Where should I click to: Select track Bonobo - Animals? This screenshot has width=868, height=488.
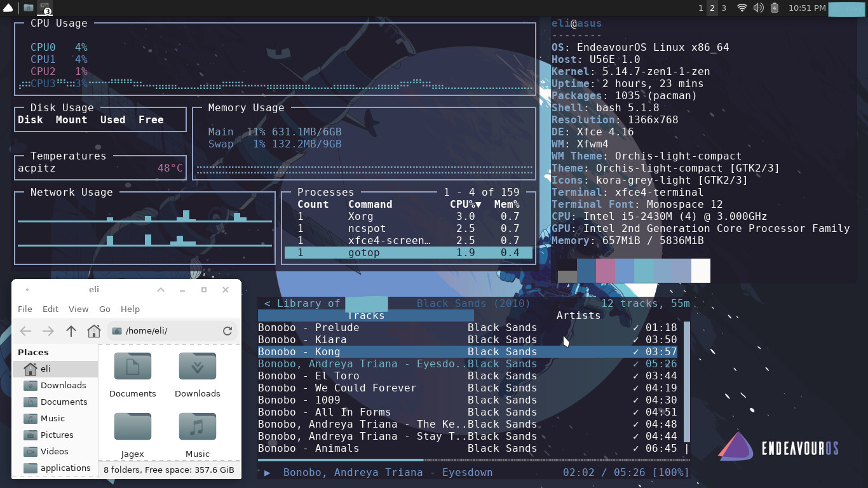[x=468, y=449]
